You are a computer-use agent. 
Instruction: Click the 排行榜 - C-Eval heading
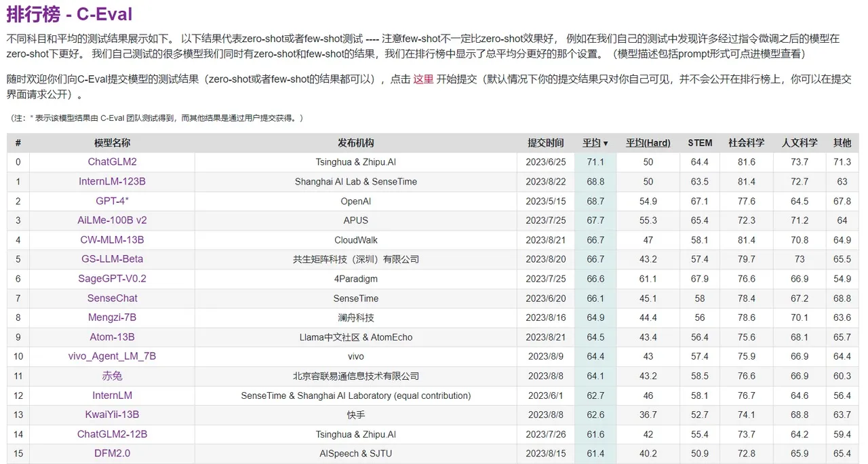tap(69, 14)
